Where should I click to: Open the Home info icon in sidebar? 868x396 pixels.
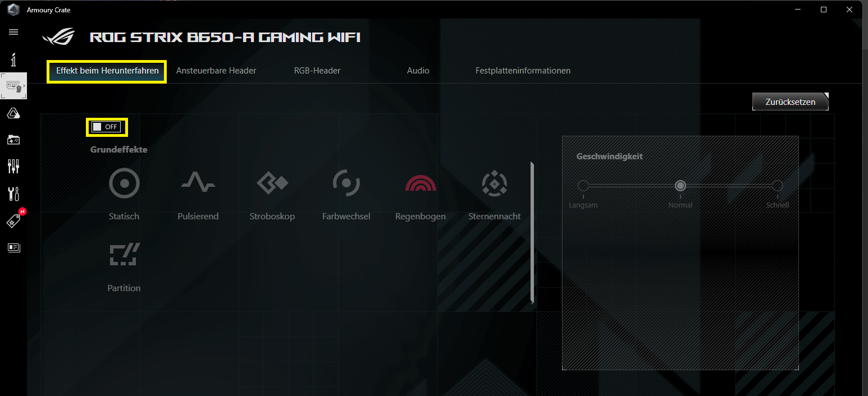(x=13, y=59)
